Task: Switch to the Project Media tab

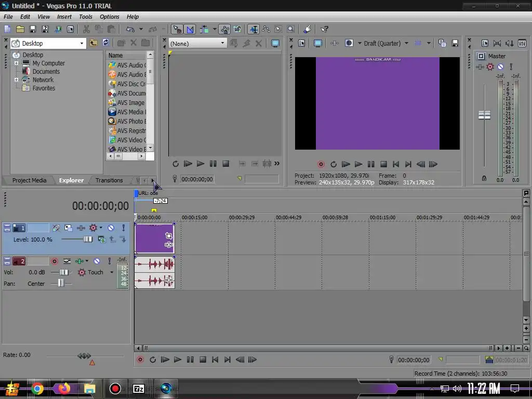Action: coord(29,180)
